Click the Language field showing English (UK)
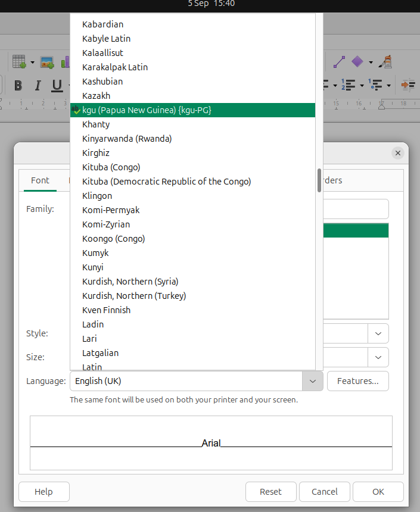 (x=186, y=381)
